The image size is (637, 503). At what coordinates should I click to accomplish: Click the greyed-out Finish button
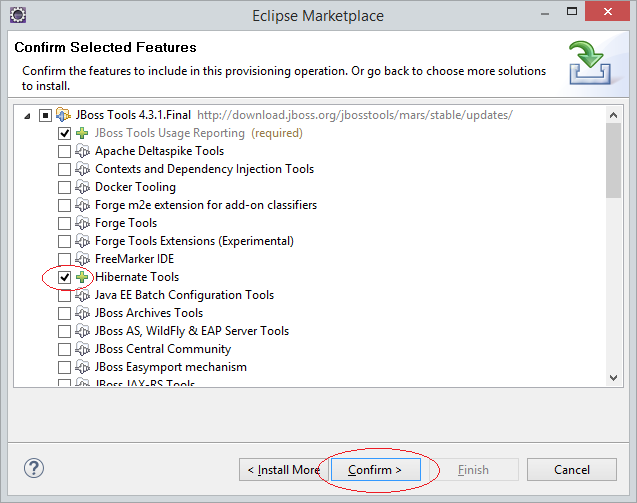[473, 470]
